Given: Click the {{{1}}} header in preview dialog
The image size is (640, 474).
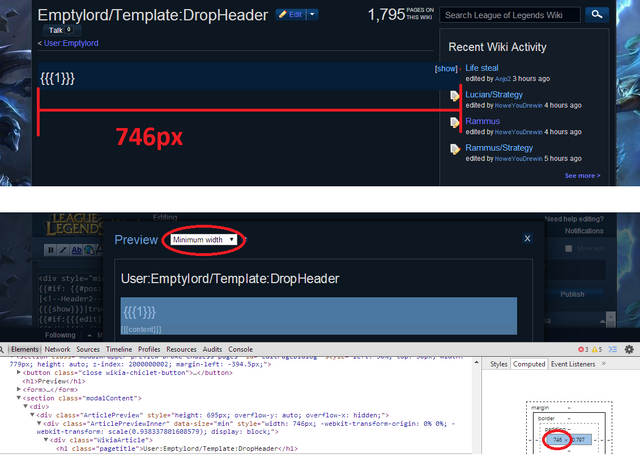Looking at the screenshot, I should 140,312.
